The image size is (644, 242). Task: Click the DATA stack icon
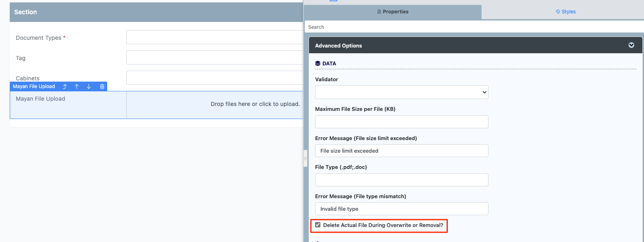318,63
